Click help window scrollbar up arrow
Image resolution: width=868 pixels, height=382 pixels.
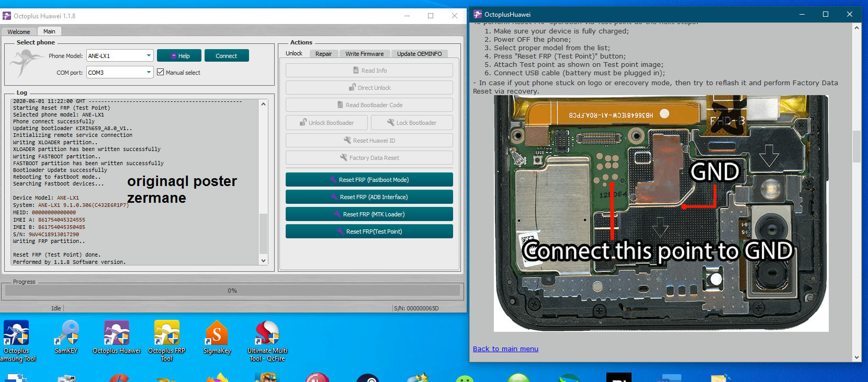(x=856, y=28)
